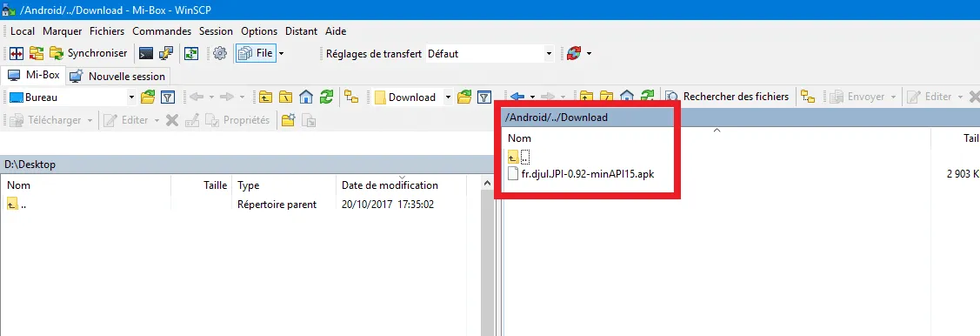Expand the Download remote directory dropdown
980x336 pixels.
coord(448,97)
